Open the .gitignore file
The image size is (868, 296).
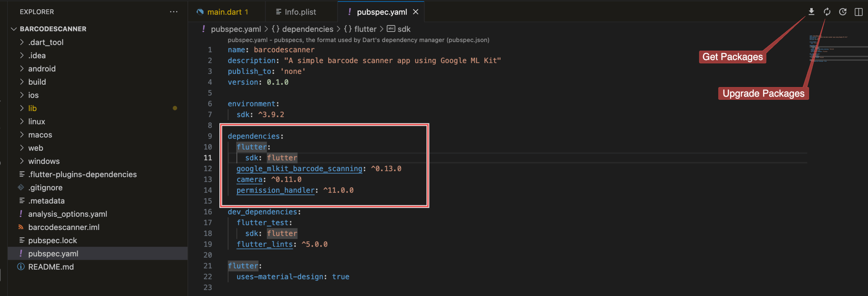coord(98,187)
